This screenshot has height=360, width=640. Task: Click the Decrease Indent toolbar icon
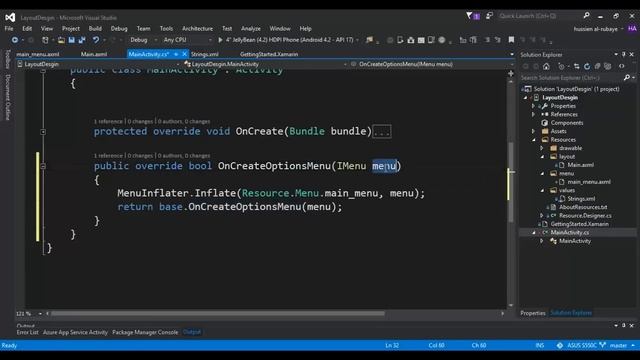[x=487, y=40]
